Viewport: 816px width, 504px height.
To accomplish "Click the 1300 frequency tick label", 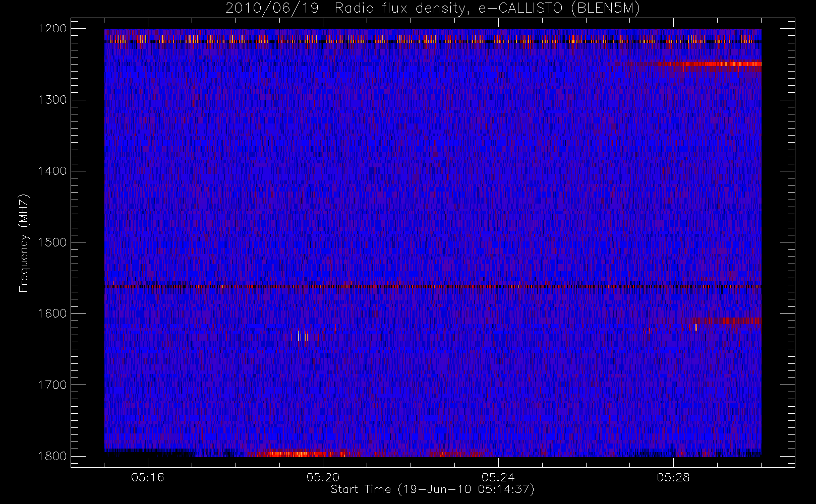I will 52,100.
